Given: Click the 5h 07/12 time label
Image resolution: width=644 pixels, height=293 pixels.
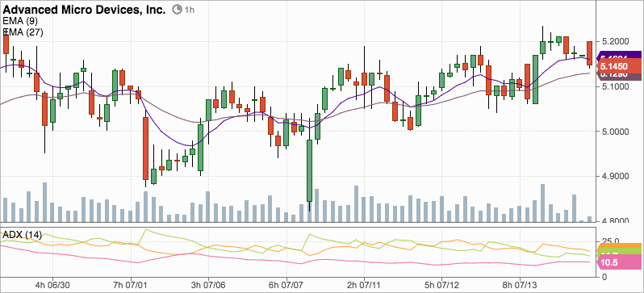Looking at the screenshot, I should click(x=442, y=285).
